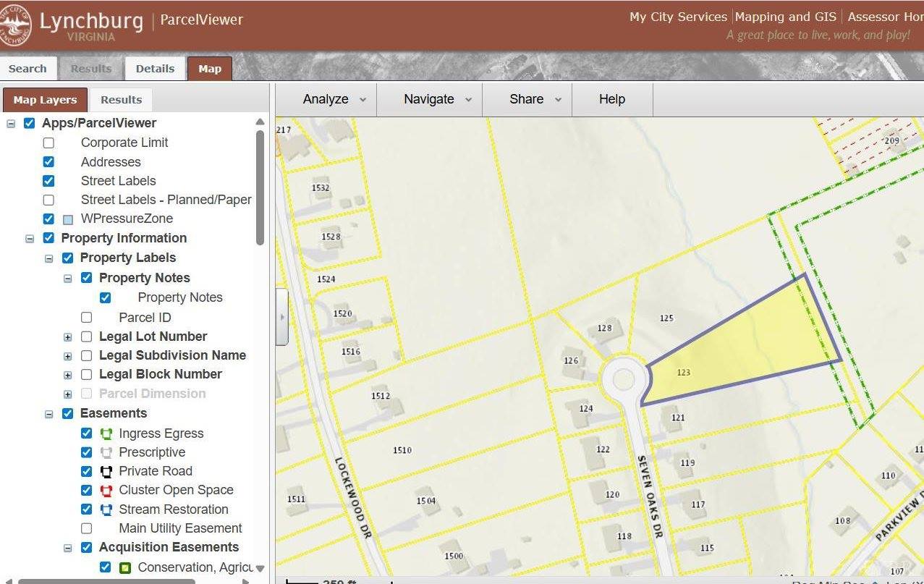The image size is (924, 584).
Task: Click the WPressureZone layer swatch
Action: 68,219
